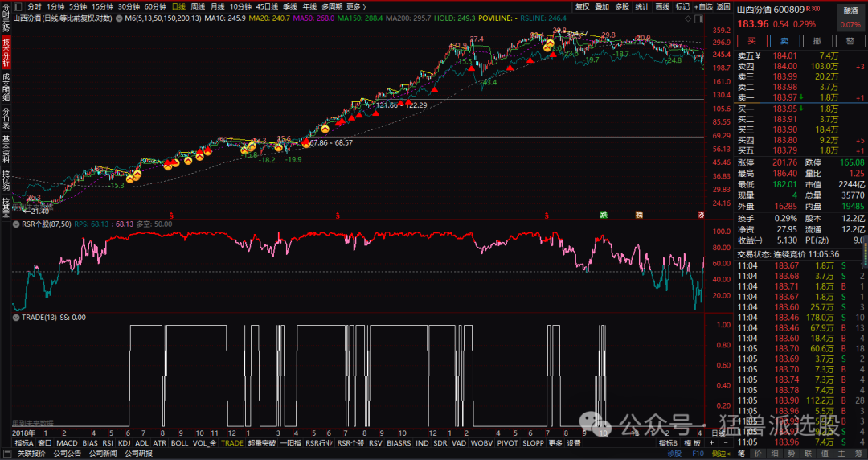Open the 指标B selector
The image size is (868, 460).
click(x=668, y=443)
